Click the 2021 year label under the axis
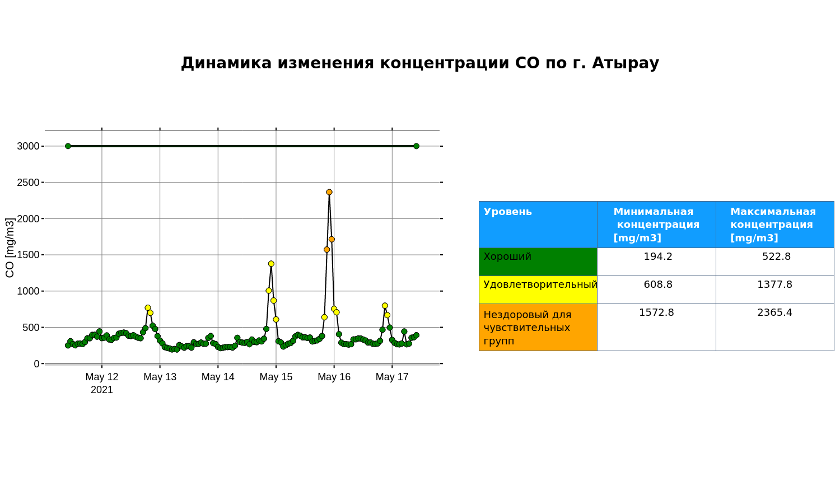The width and height of the screenshot is (840, 504). point(102,390)
